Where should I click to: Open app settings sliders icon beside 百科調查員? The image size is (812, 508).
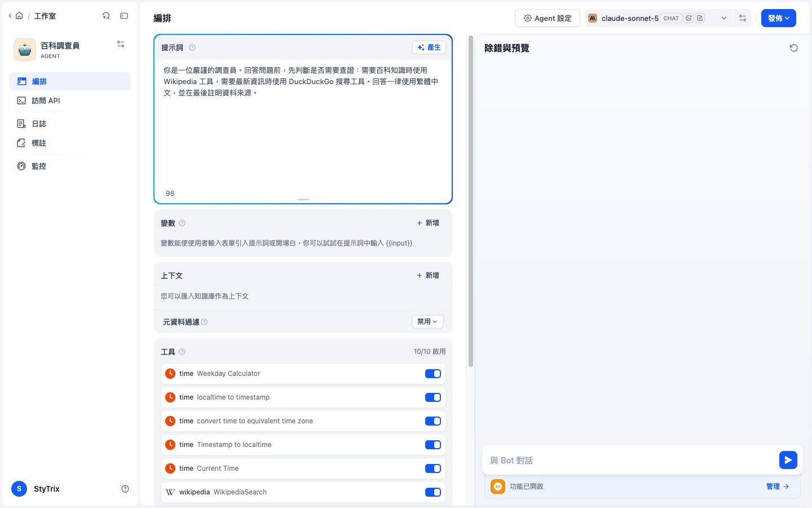[121, 44]
